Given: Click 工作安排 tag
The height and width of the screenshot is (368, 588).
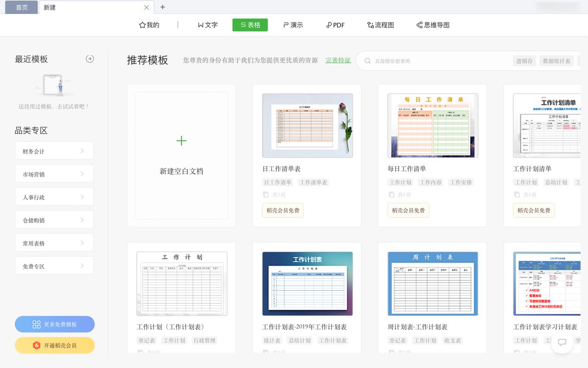Looking at the screenshot, I should point(461,182).
